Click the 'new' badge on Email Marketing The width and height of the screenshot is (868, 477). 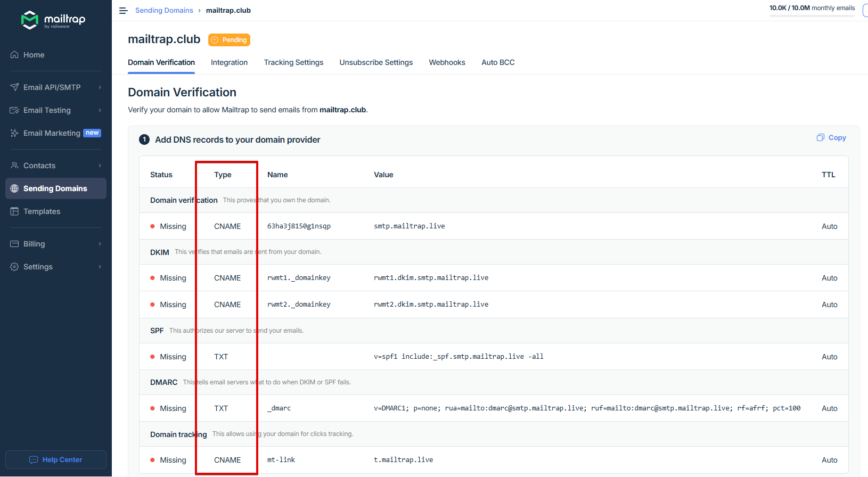92,133
